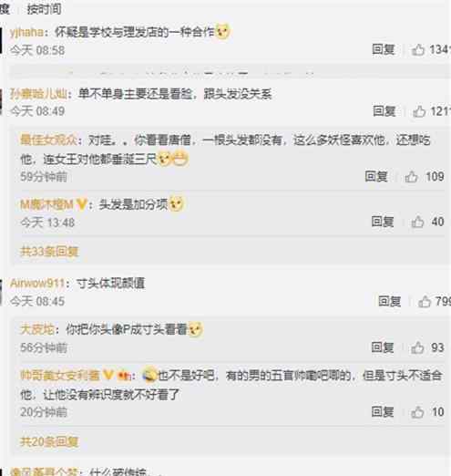This screenshot has width=451, height=476.
Task: Reply to 孙康哈儿灿's comment
Action: pyautogui.click(x=384, y=111)
